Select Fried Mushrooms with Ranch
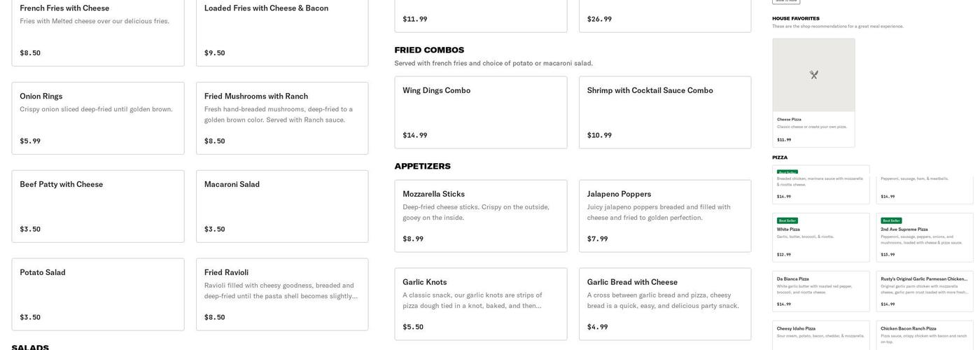This screenshot has width=980, height=350. [282, 118]
